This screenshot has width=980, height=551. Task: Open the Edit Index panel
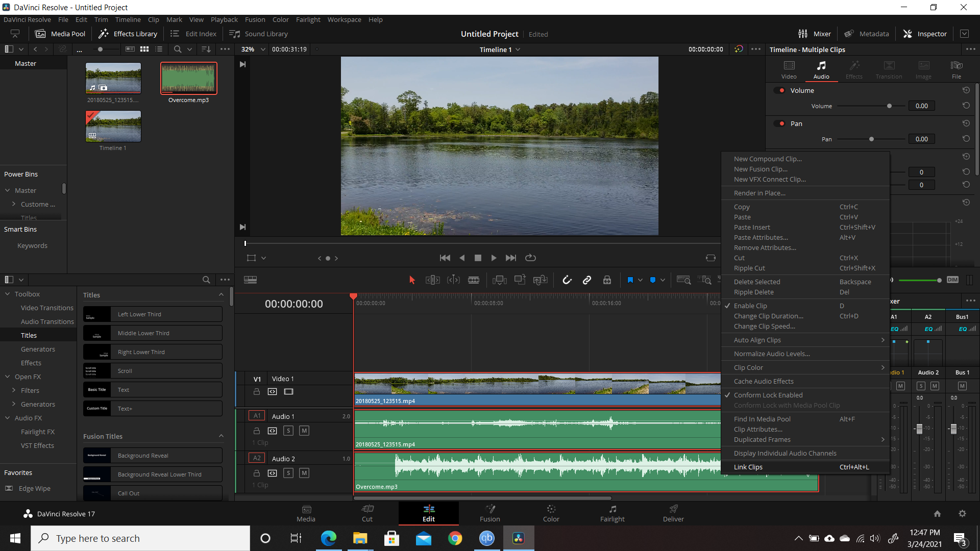(193, 34)
